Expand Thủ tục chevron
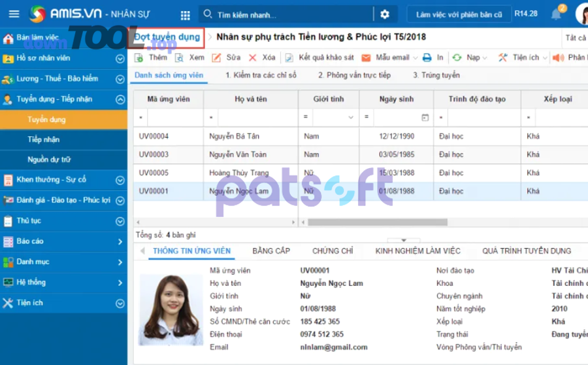This screenshot has height=365, width=588. 120,221
